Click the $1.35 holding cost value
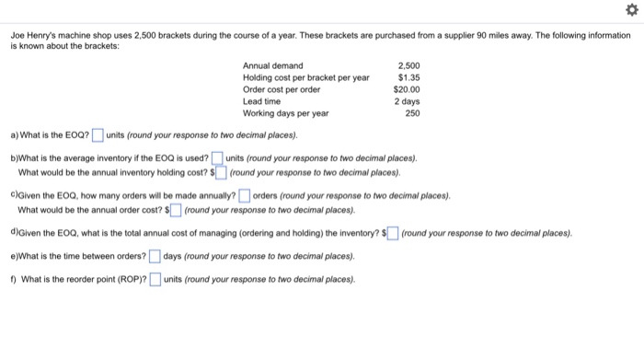644x349 pixels. point(408,77)
